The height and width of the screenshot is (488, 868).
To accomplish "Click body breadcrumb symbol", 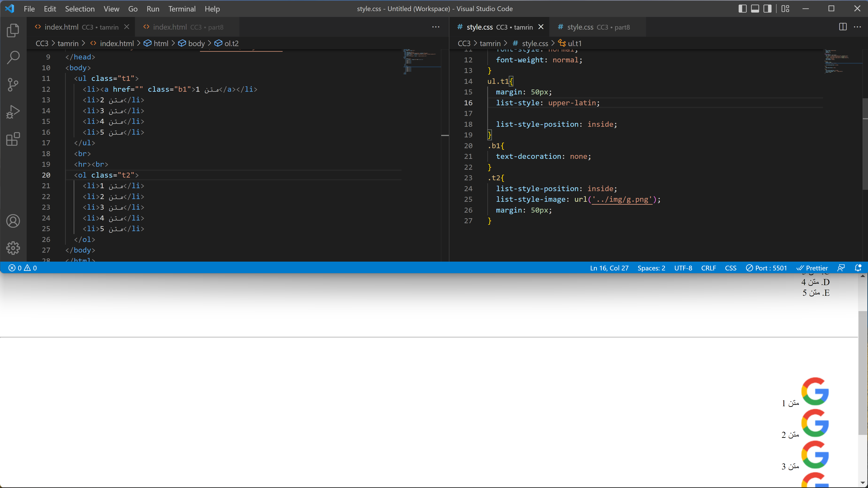I will point(191,43).
